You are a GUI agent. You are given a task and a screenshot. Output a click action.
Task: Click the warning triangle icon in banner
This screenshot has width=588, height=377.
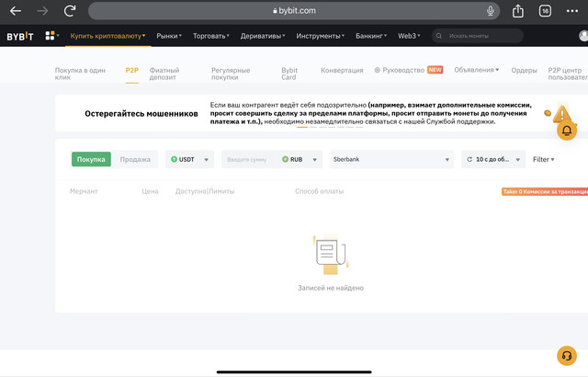[x=561, y=114]
